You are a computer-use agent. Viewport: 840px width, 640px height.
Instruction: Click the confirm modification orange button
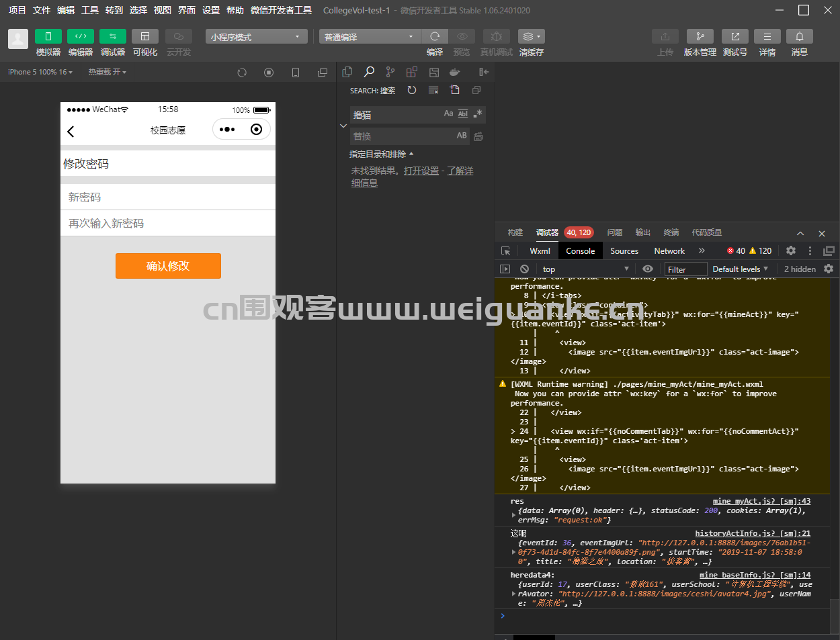click(x=168, y=266)
